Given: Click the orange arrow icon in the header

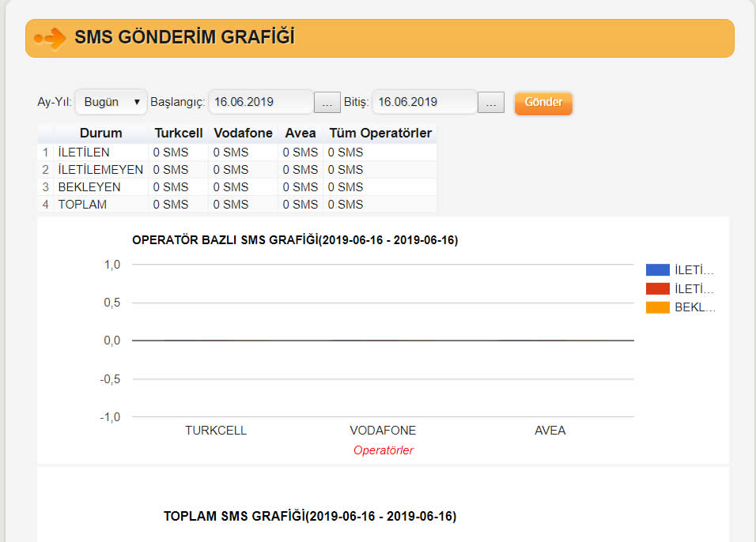Looking at the screenshot, I should pos(50,38).
